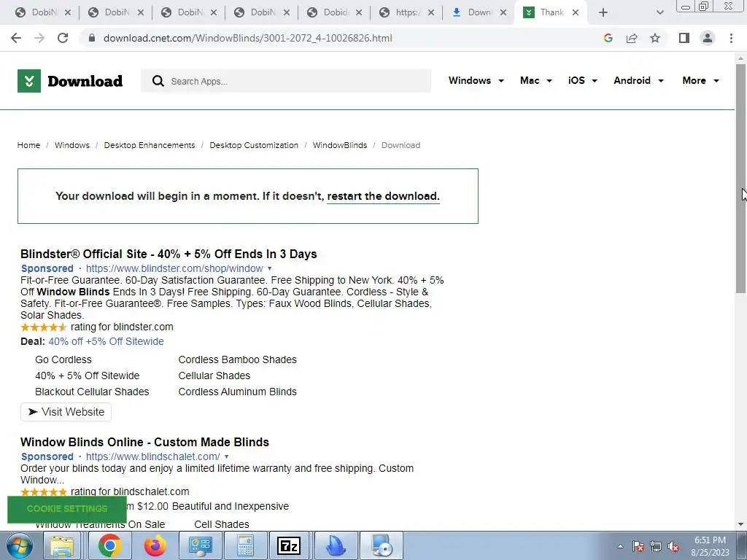Close the Downl tab
The width and height of the screenshot is (747, 560).
(503, 13)
